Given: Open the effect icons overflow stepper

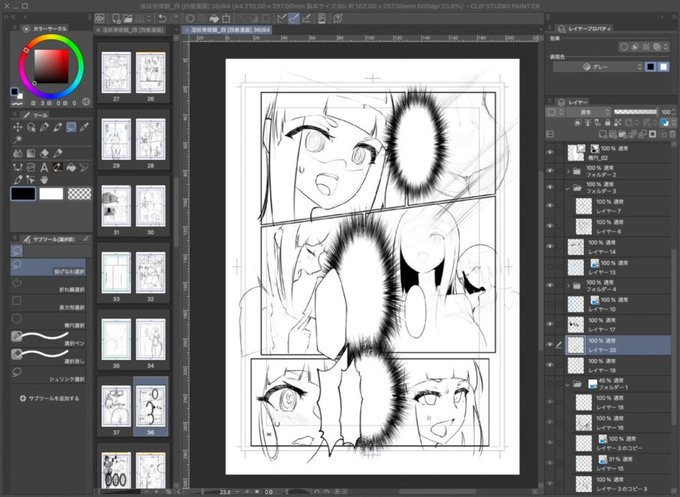Looking at the screenshot, I should point(667,46).
